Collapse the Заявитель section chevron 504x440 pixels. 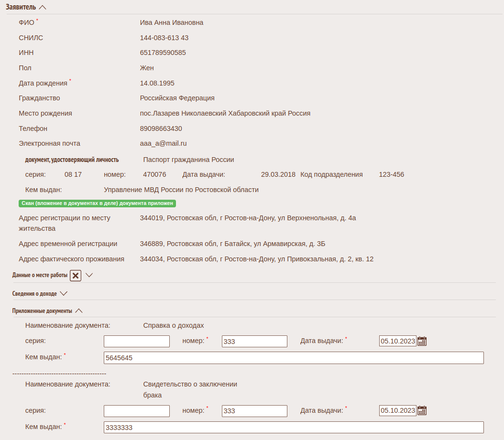[43, 7]
